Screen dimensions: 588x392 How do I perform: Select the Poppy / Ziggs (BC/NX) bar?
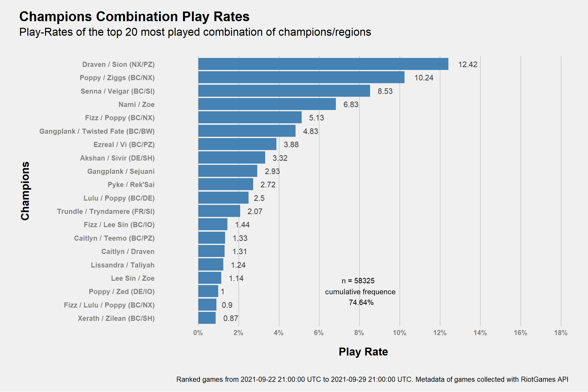(x=301, y=77)
